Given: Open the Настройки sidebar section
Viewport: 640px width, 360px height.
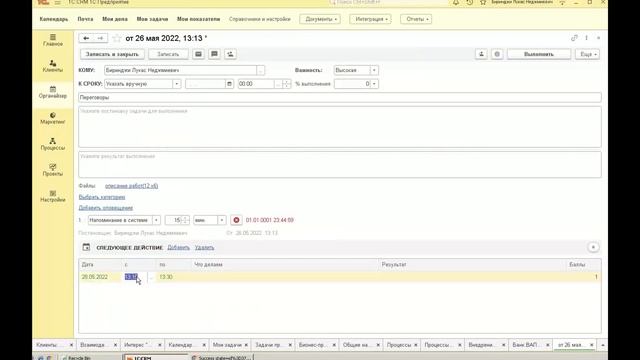Looking at the screenshot, I should [53, 196].
